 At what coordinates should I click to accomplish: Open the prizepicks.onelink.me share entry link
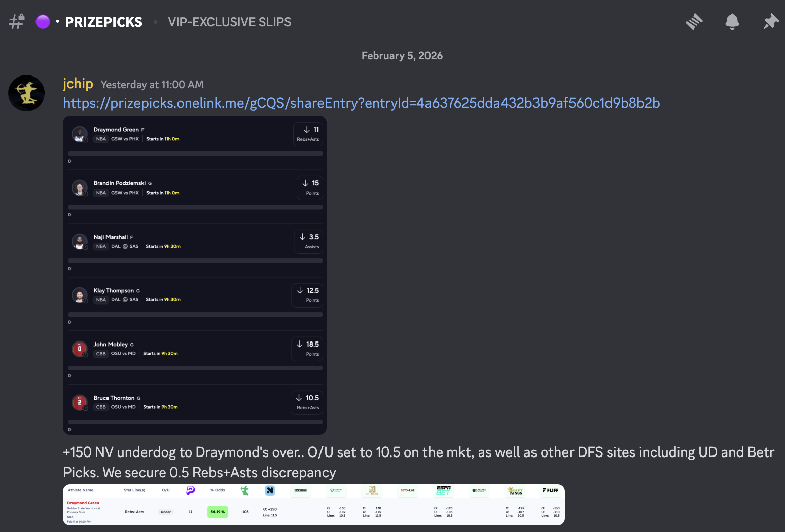361,103
